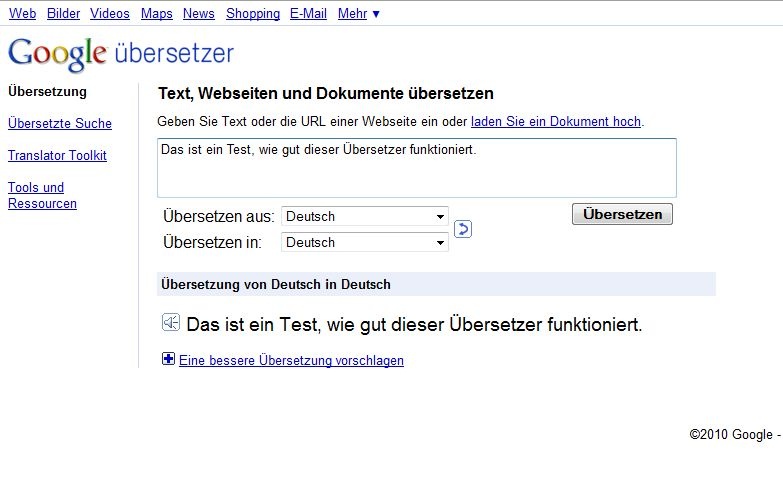The height and width of the screenshot is (491, 783).
Task: Open the Mehr dropdown arrow
Action: 376,14
